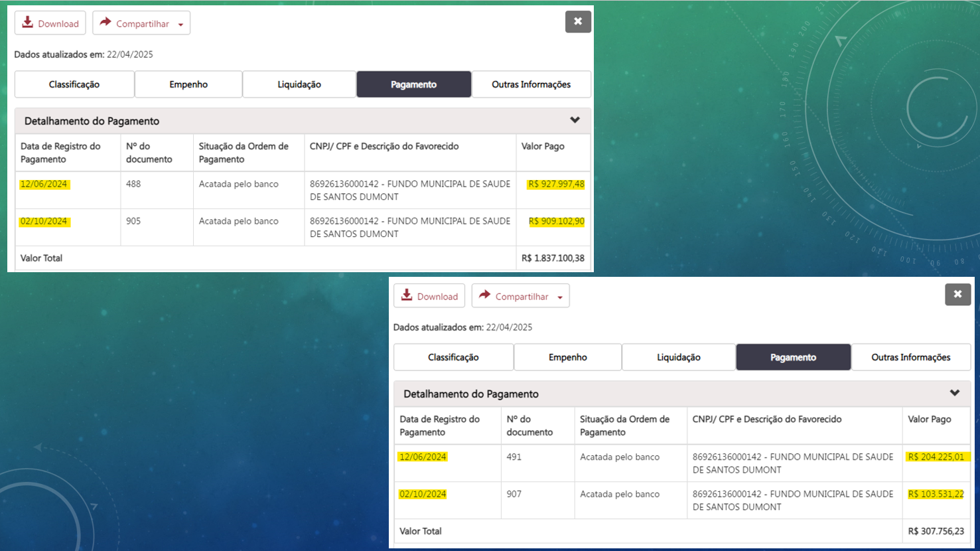Click favorecido description in document 491 row
Screen dimensions: 980x551
pos(793,463)
